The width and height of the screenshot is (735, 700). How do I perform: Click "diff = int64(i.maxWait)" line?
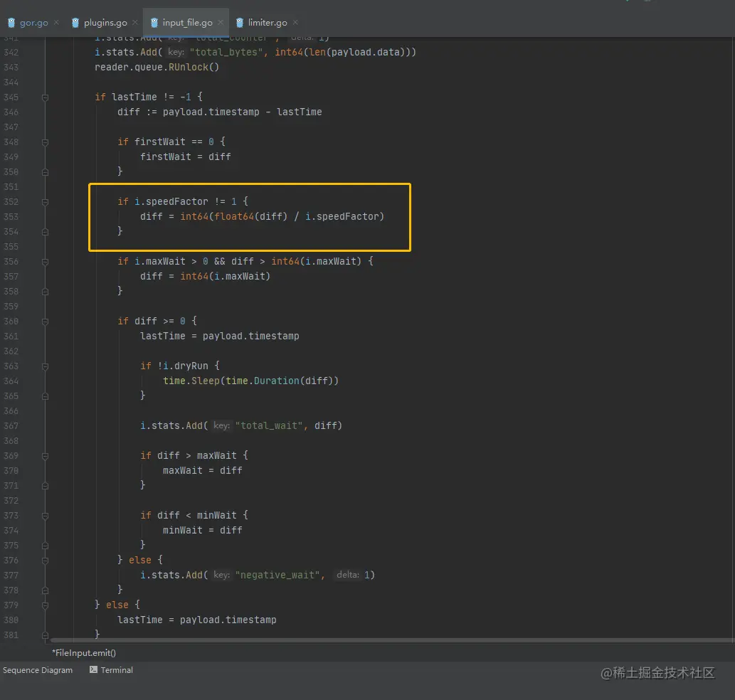(206, 277)
